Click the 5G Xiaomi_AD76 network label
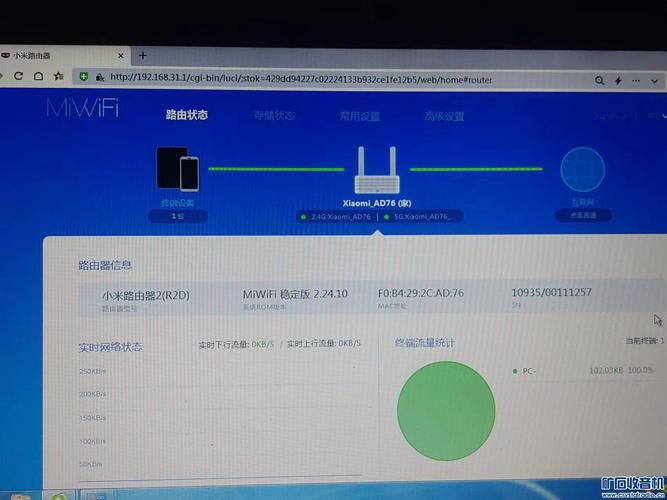This screenshot has width=667, height=500. point(421,216)
